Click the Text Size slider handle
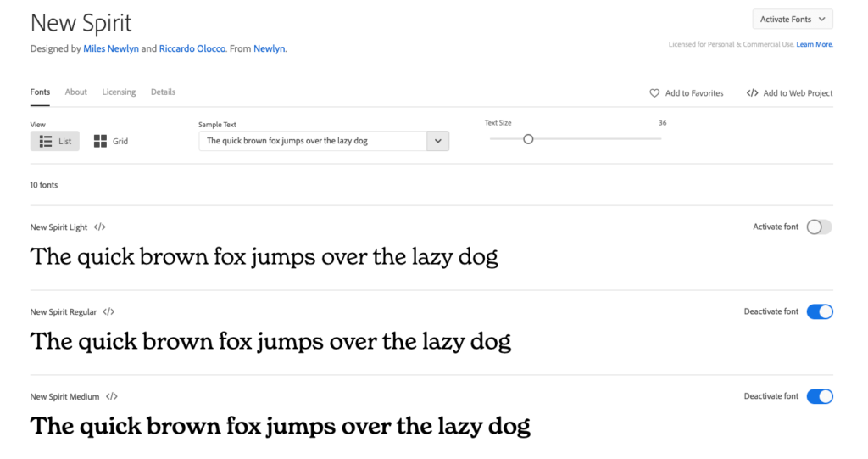868x459 pixels. point(528,139)
